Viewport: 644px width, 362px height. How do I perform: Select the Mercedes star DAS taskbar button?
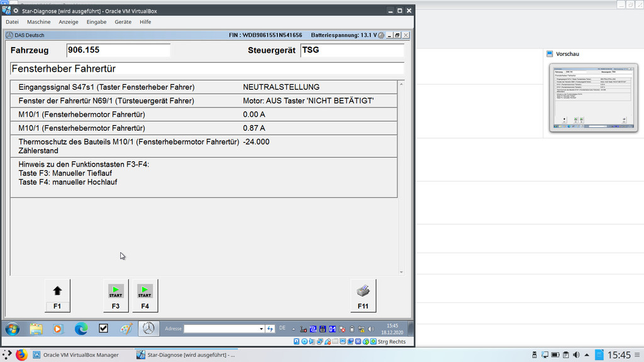click(x=148, y=328)
